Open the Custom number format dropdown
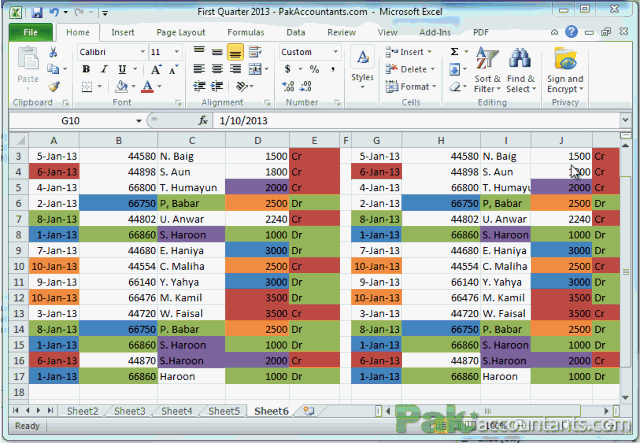The width and height of the screenshot is (640, 443). click(336, 52)
